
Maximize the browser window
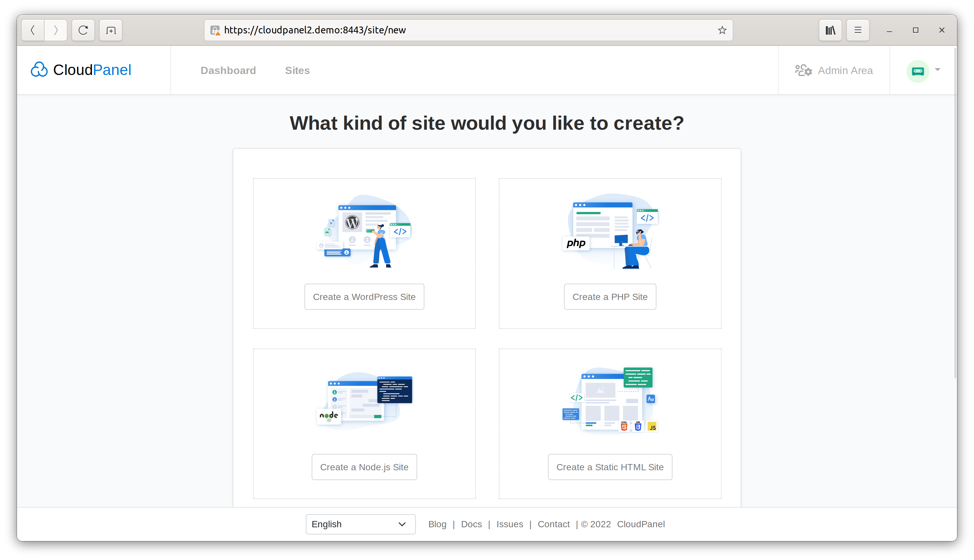[x=916, y=30]
